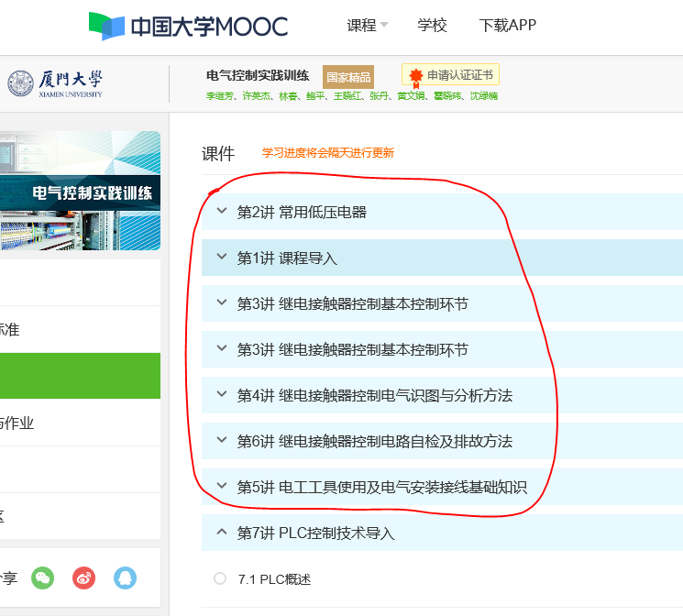Share to WeChat icon
The height and width of the screenshot is (616, 683).
43,578
